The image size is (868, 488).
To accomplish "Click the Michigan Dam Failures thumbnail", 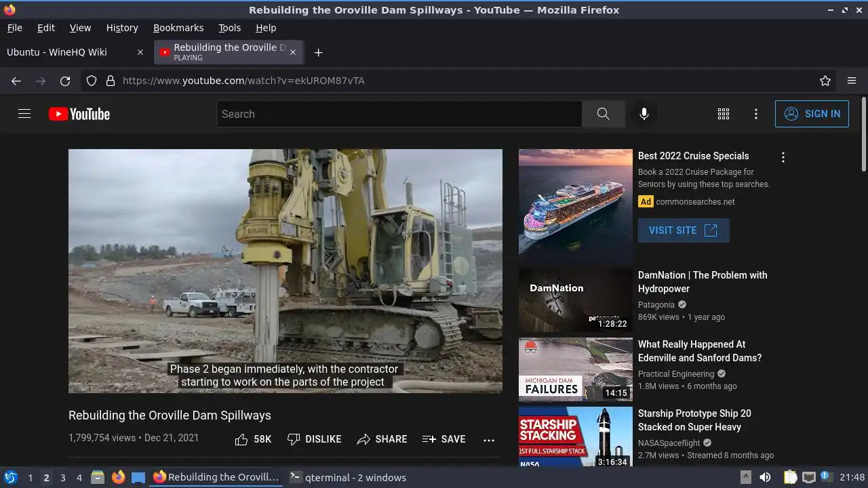I will [x=576, y=369].
